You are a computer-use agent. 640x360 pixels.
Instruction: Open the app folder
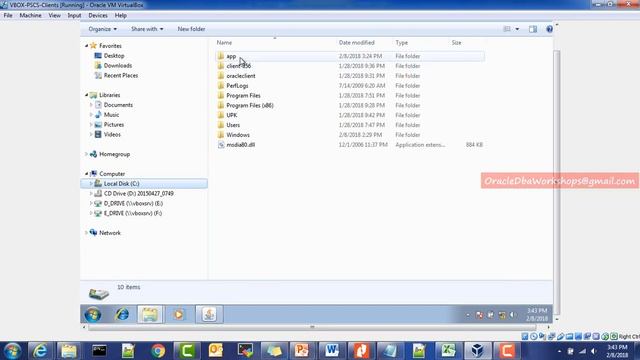point(231,56)
